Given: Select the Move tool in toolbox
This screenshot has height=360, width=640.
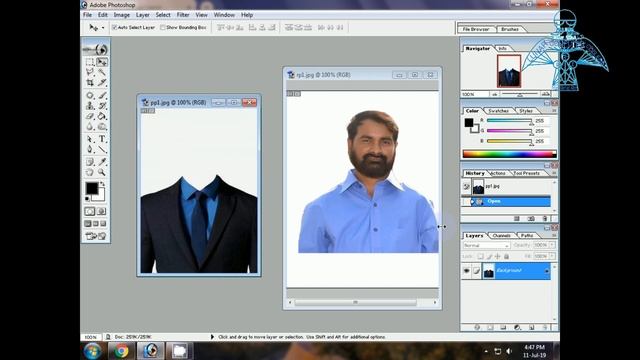Looking at the screenshot, I should pyautogui.click(x=102, y=62).
